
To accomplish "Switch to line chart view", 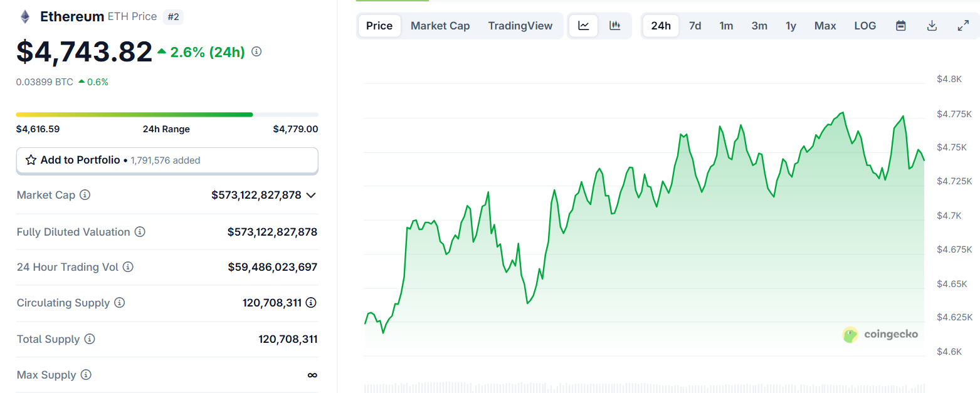I will (x=584, y=26).
